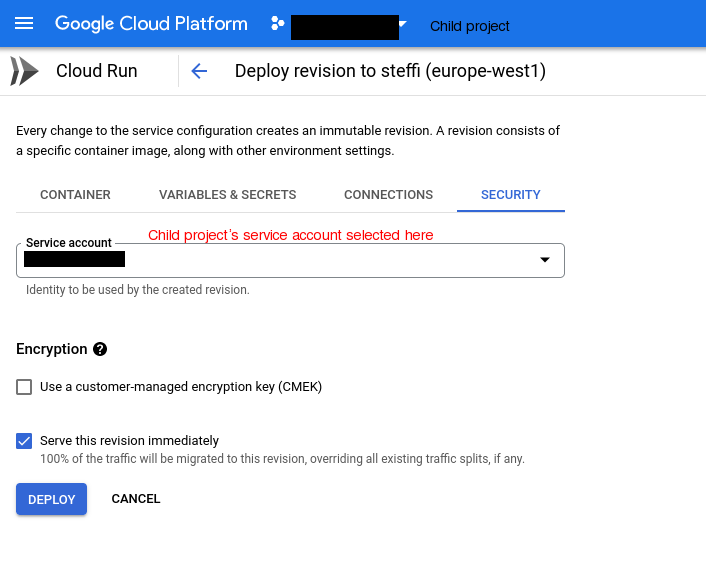
Task: Click the Encryption section heading
Action: (52, 349)
